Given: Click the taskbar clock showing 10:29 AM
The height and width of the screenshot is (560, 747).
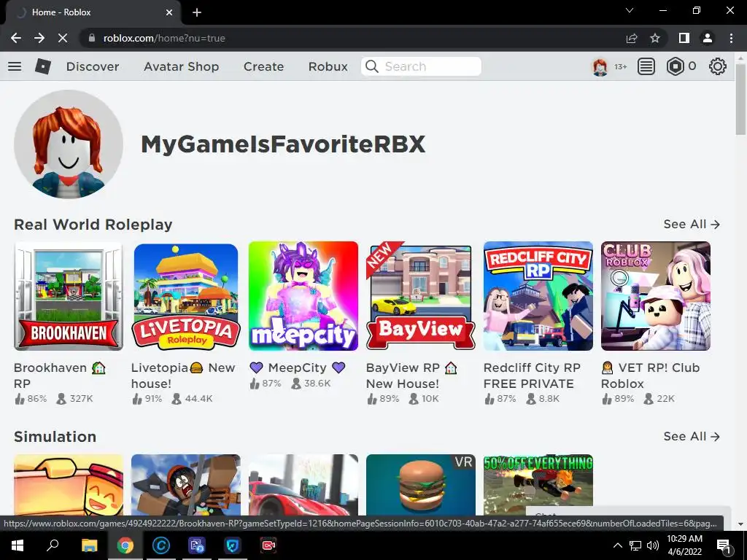Looking at the screenshot, I should pos(684,545).
